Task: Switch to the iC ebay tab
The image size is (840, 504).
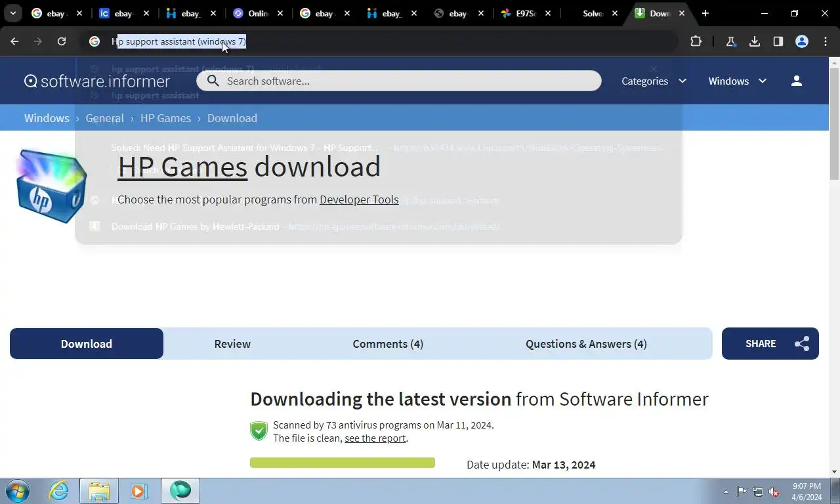Action: [125, 13]
